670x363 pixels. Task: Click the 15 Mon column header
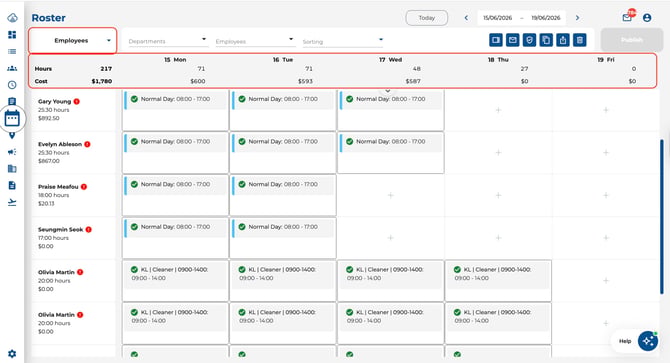point(175,60)
